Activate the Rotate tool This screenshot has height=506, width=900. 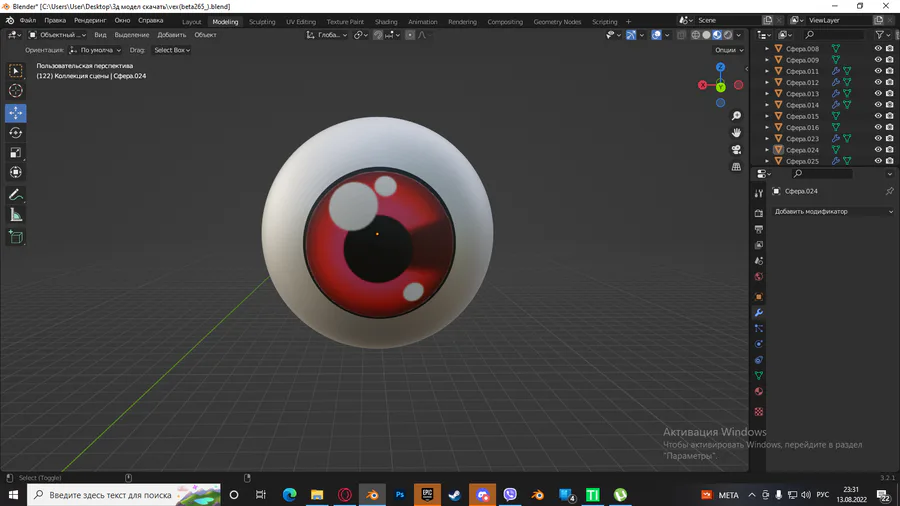(15, 133)
